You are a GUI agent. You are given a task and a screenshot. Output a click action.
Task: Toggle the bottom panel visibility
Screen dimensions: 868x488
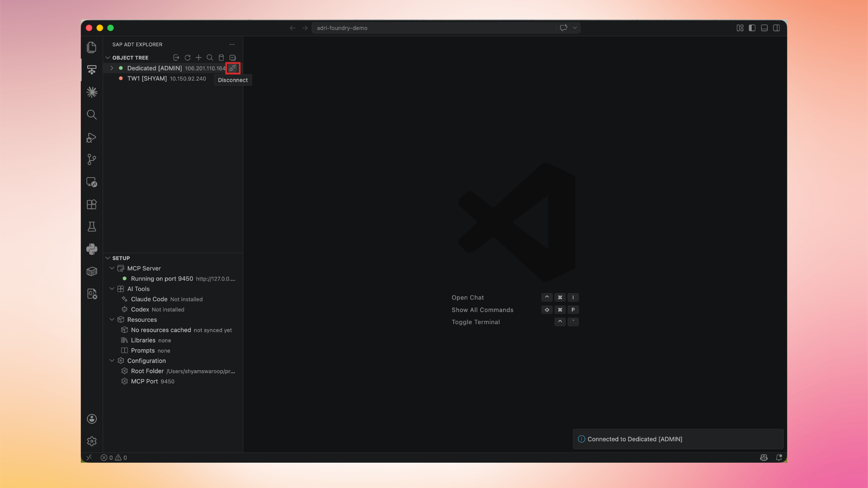[764, 28]
